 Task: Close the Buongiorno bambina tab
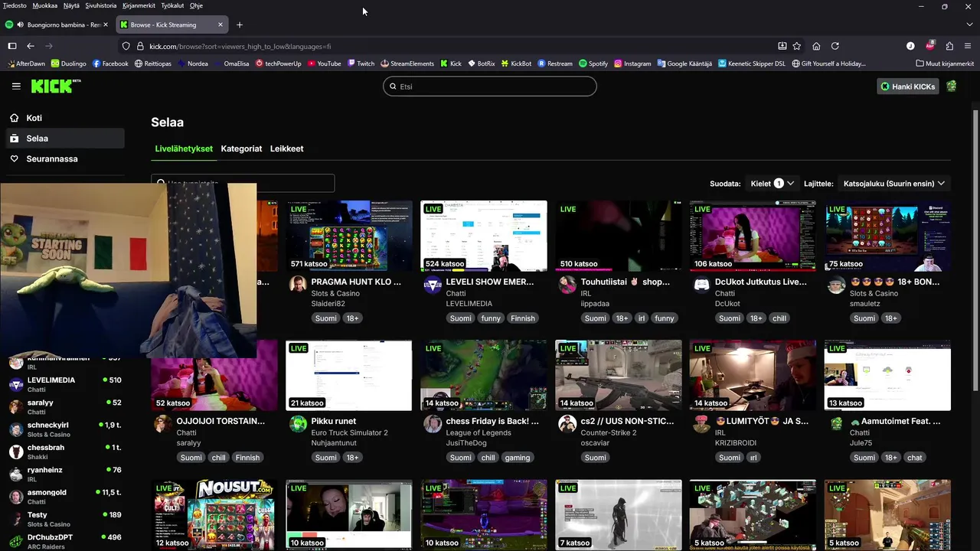coord(106,24)
